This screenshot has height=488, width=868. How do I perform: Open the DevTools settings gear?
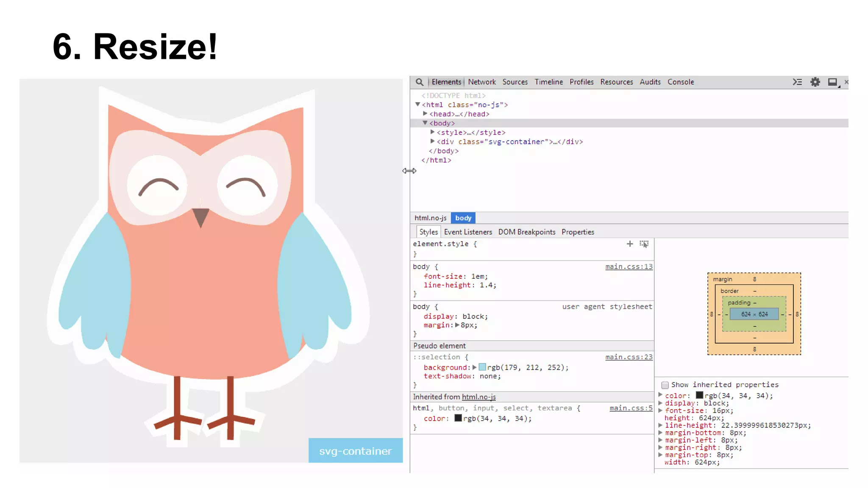click(815, 82)
